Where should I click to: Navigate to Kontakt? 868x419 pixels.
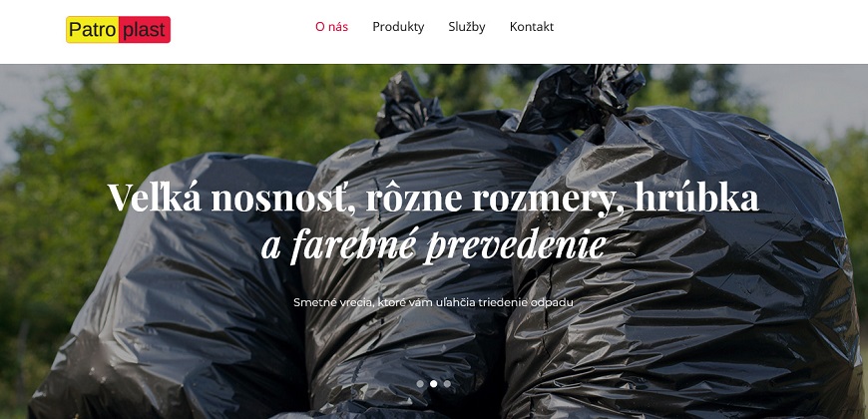(532, 27)
